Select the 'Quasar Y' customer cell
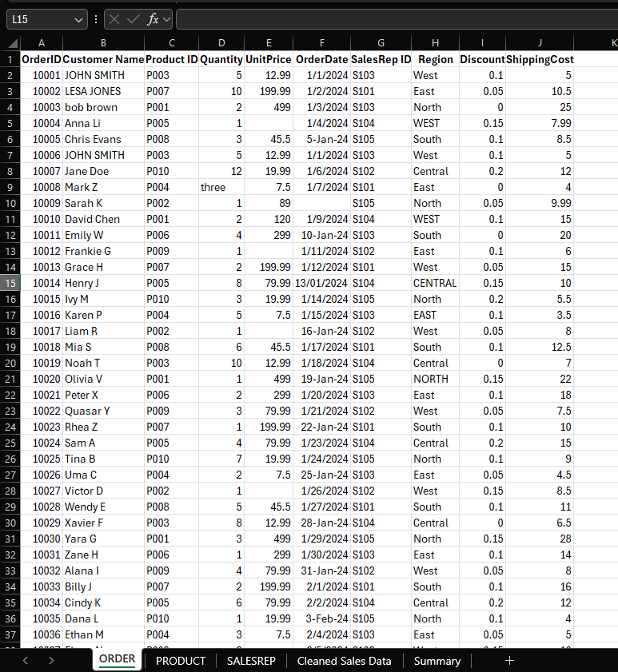This screenshot has height=672, width=618. click(103, 411)
